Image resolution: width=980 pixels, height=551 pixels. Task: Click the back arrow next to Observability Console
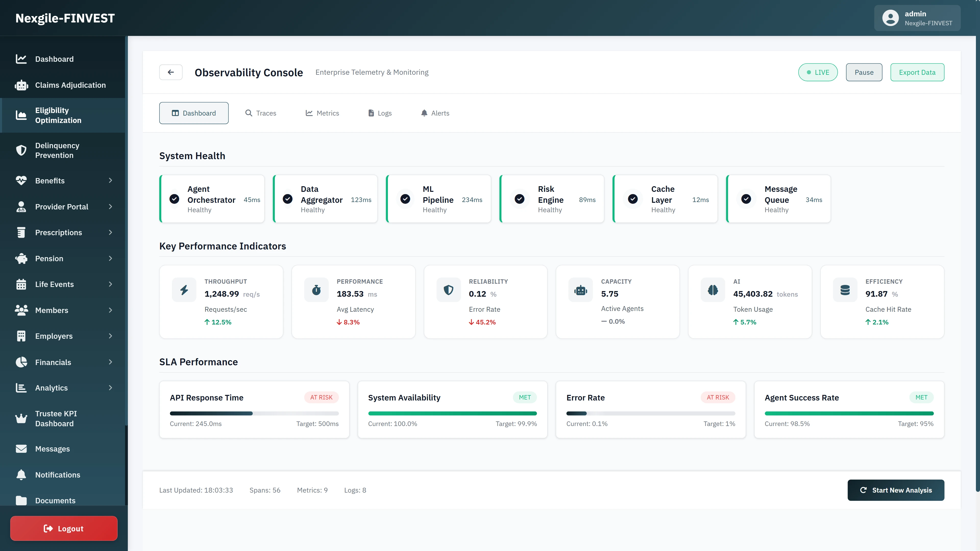[170, 72]
